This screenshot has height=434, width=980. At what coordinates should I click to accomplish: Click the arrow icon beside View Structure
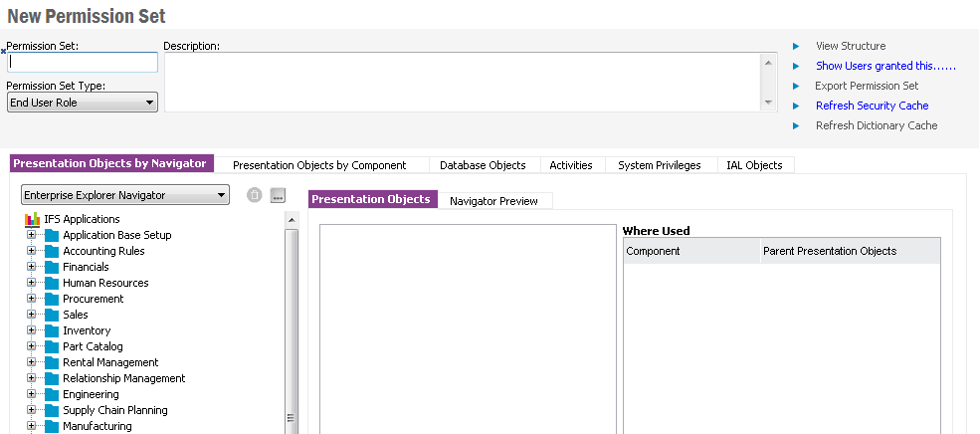point(796,46)
